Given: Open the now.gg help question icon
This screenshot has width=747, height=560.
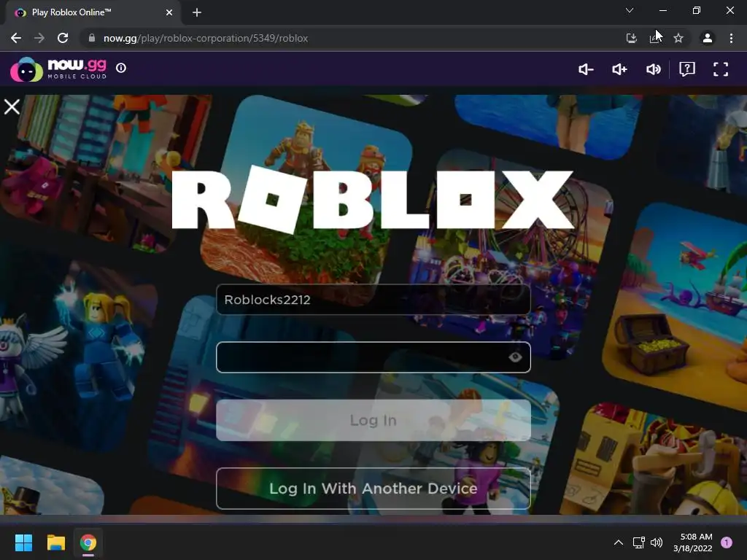Looking at the screenshot, I should click(687, 69).
